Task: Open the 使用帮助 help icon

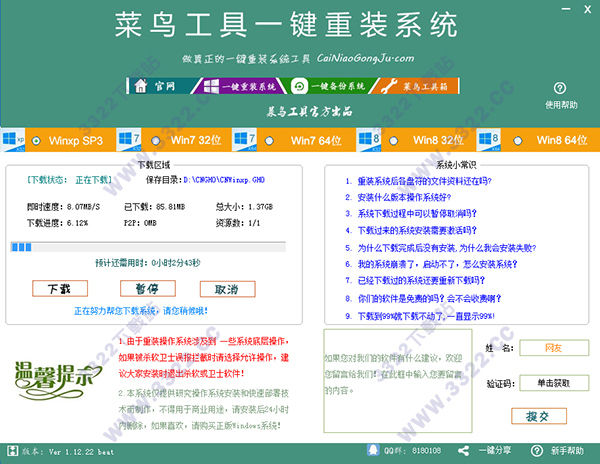Action: tap(559, 88)
